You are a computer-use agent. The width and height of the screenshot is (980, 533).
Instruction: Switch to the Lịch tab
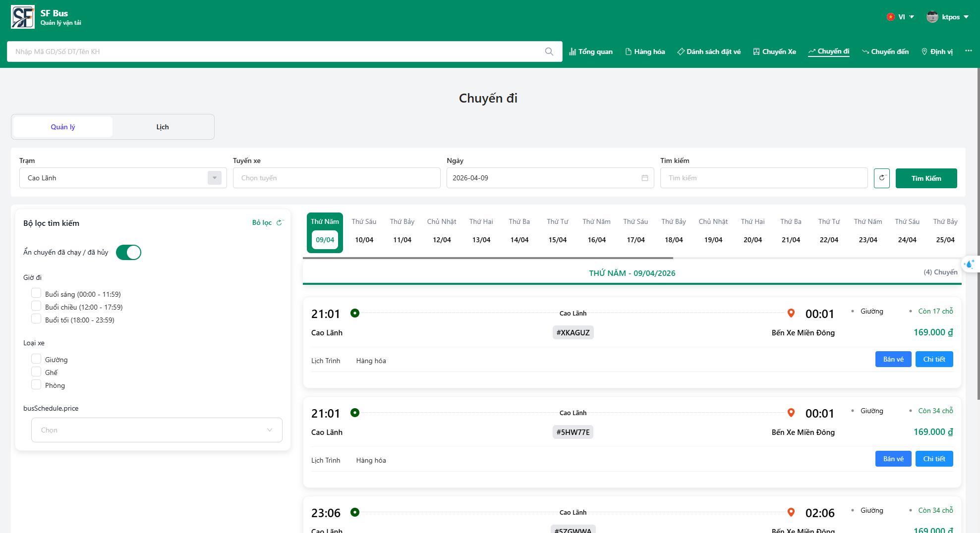(163, 127)
